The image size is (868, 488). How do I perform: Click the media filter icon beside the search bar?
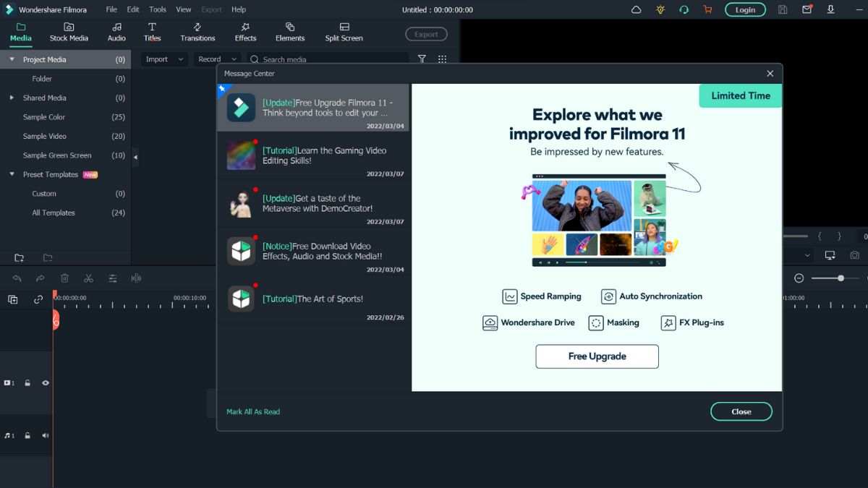point(422,59)
